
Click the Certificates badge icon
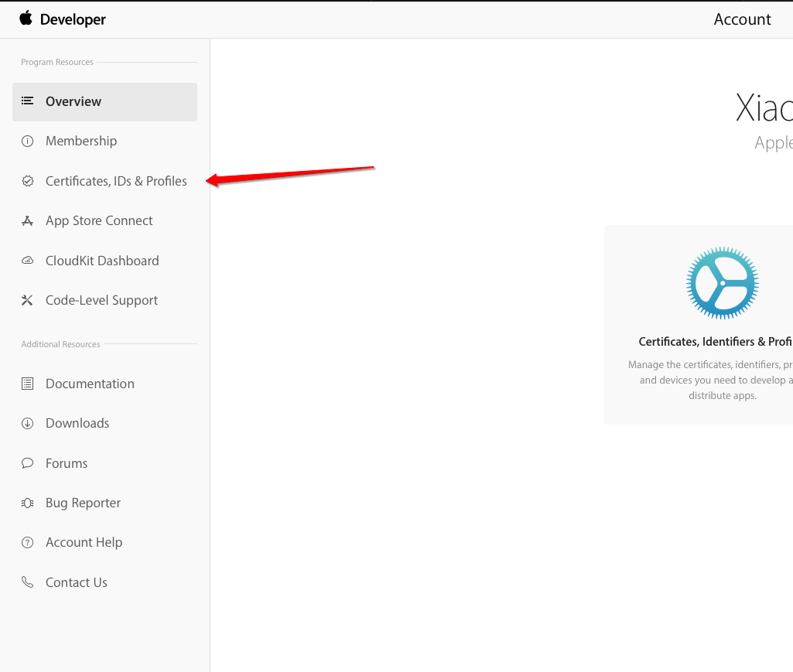tap(27, 181)
